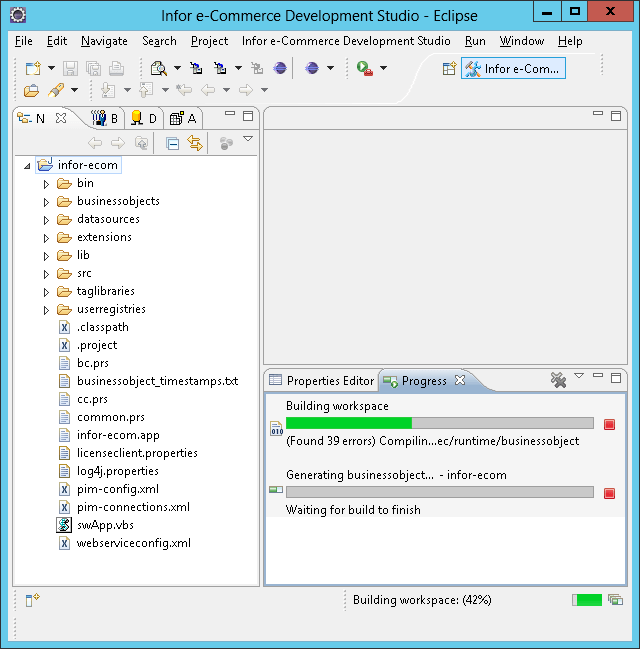Switch to the Properties Editor tab
640x649 pixels.
(322, 381)
